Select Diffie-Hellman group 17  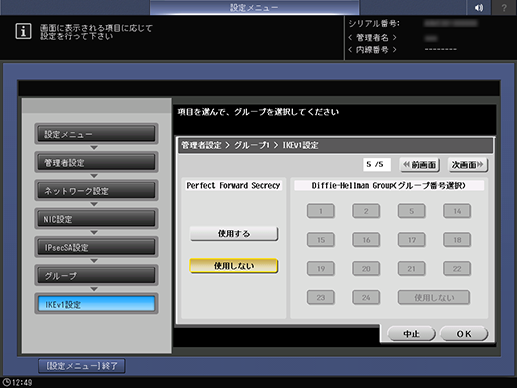412,240
